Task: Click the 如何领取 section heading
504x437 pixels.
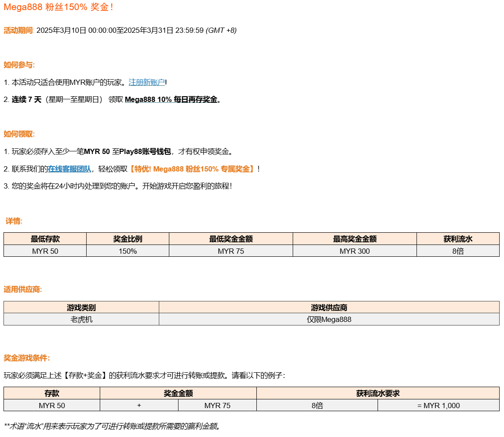Action: click(19, 134)
